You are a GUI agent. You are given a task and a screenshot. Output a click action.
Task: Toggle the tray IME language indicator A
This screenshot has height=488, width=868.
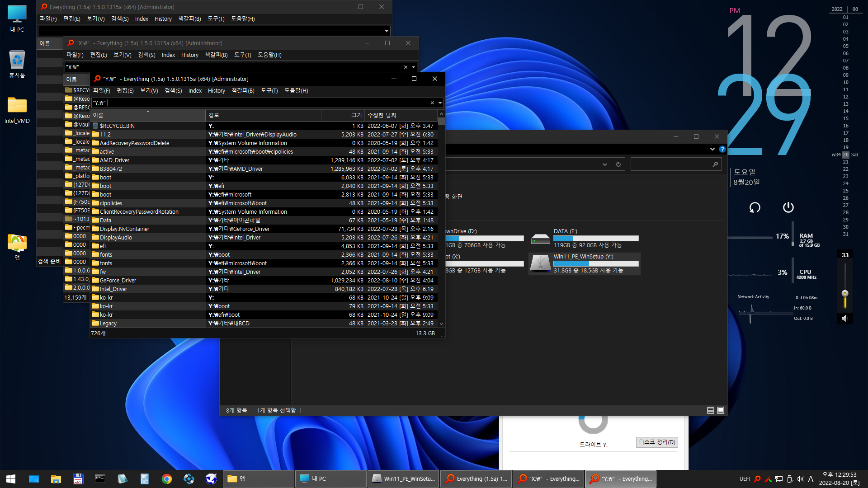811,479
